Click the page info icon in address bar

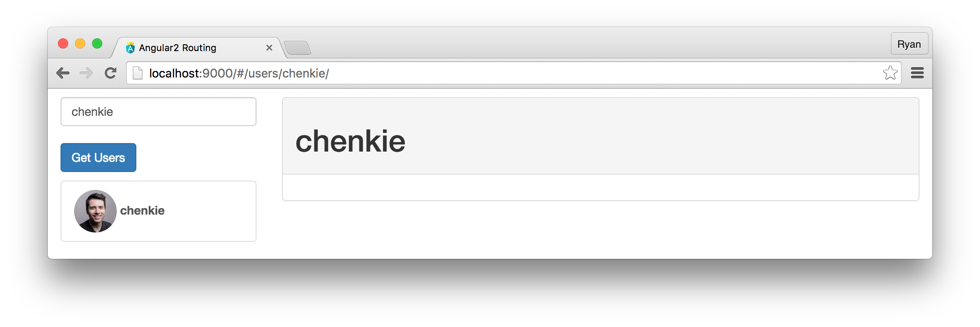(x=138, y=73)
